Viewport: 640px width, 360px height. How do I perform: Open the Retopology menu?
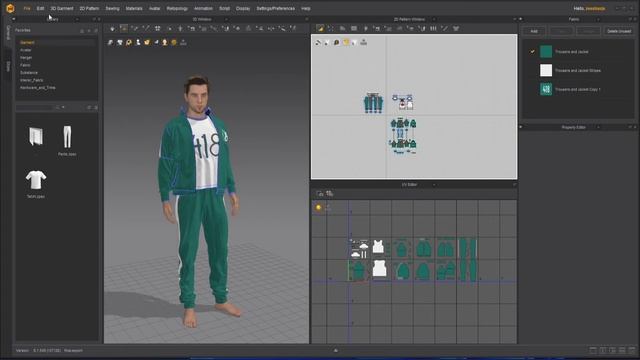tap(177, 8)
